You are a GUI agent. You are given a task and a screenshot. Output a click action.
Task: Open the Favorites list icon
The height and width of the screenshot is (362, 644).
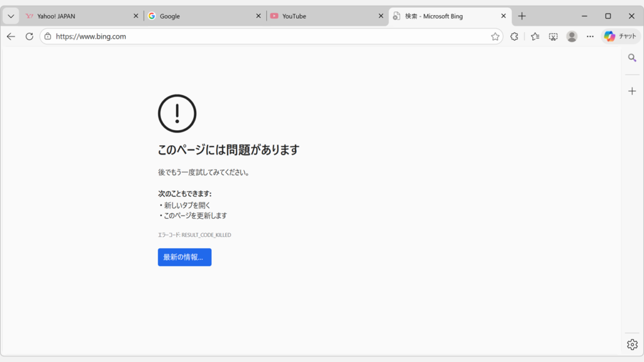coord(534,36)
